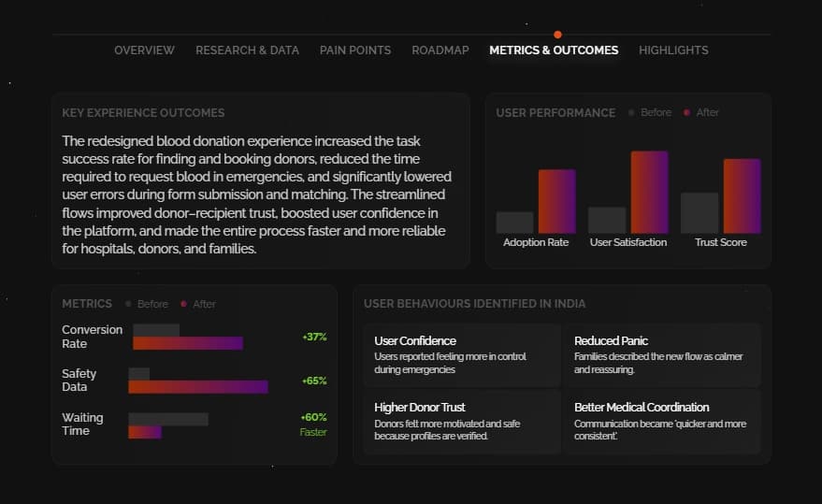Click the Conversion Rate after gradient bar
Image resolution: width=822 pixels, height=504 pixels.
(x=188, y=343)
